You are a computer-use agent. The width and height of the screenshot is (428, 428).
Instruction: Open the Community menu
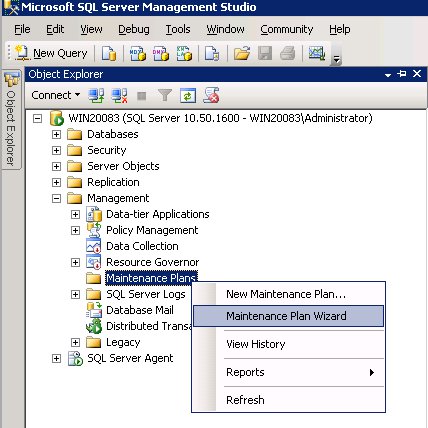[x=287, y=29]
